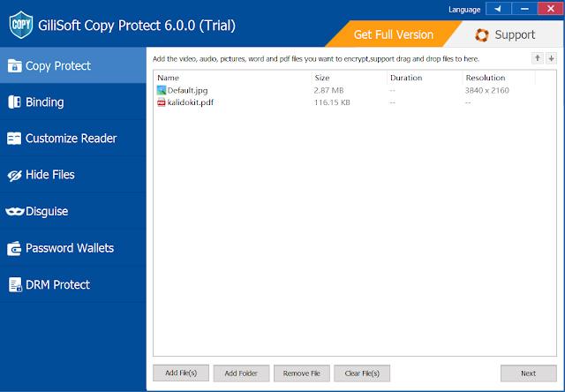This screenshot has height=392, width=565.
Task: Click the 2.87 MB size cell
Action: [x=328, y=90]
